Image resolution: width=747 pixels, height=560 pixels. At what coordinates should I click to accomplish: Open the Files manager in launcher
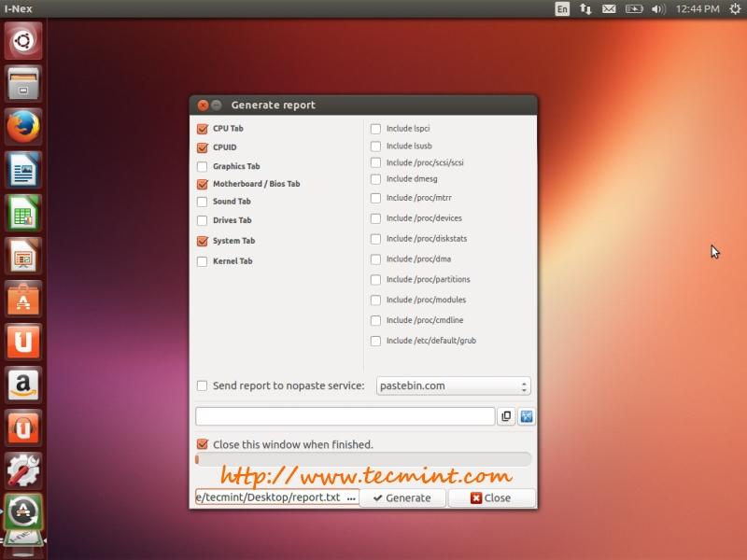tap(23, 84)
